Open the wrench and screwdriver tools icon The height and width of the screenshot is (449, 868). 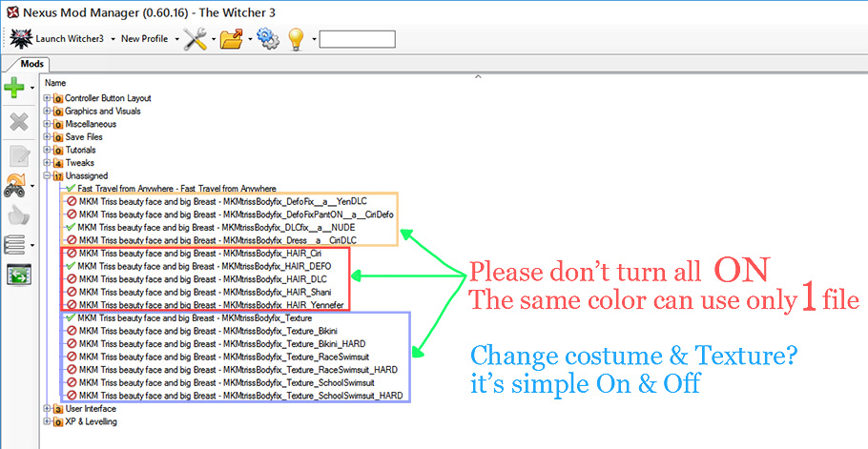[x=195, y=39]
